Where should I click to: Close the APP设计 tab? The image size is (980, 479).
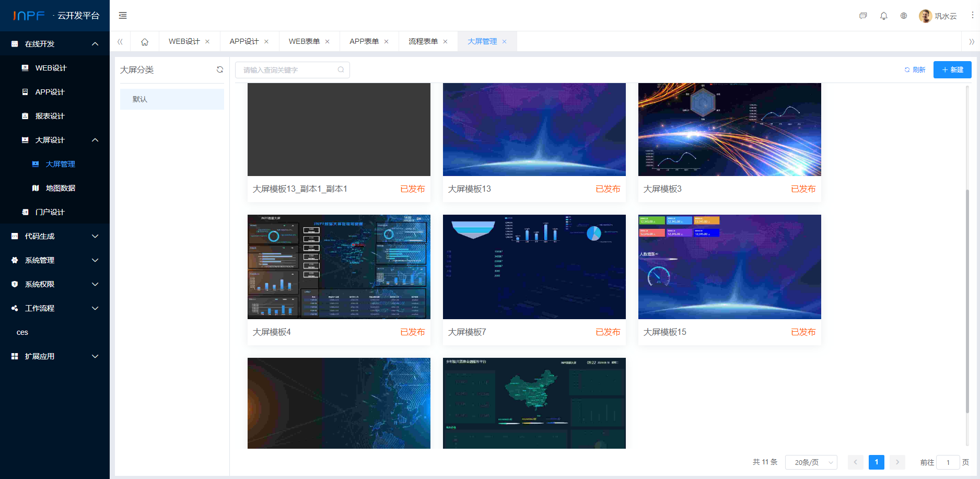point(266,42)
